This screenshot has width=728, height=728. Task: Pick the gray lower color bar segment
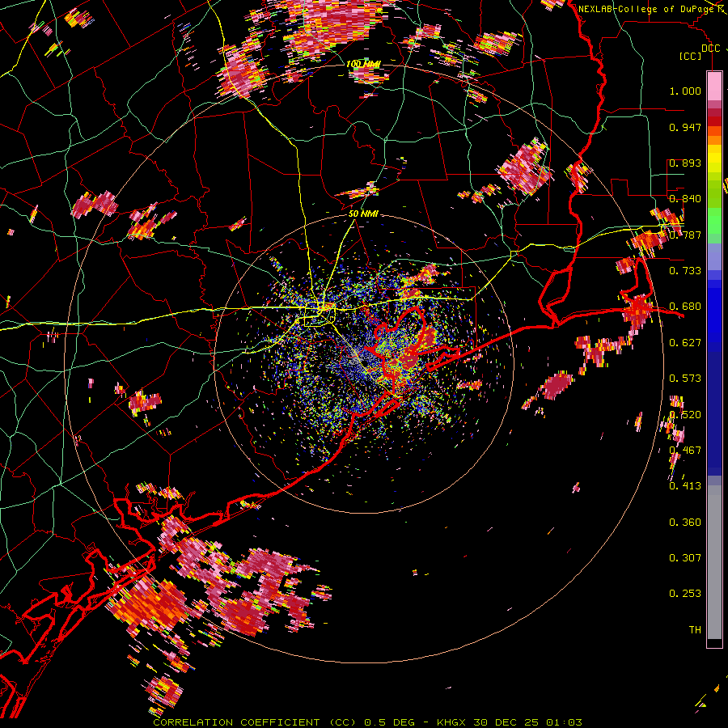pos(714,562)
